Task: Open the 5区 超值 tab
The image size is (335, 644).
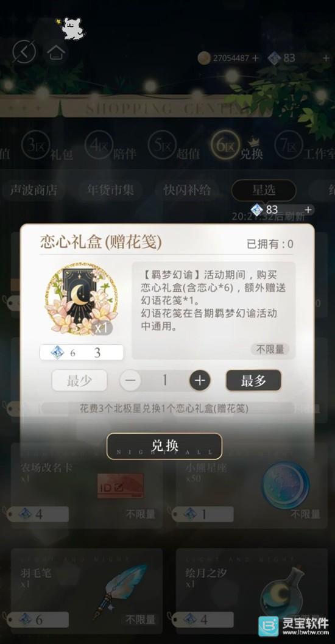Action: coord(174,146)
